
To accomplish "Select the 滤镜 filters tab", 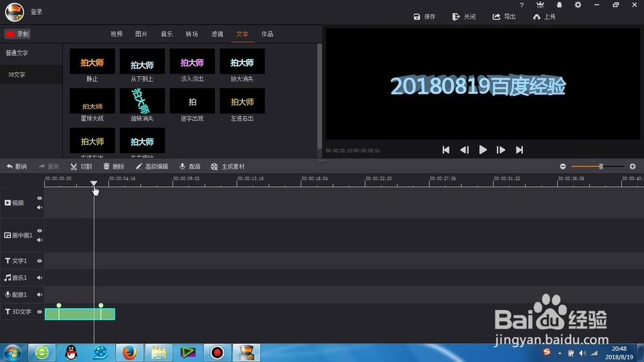I will click(217, 34).
